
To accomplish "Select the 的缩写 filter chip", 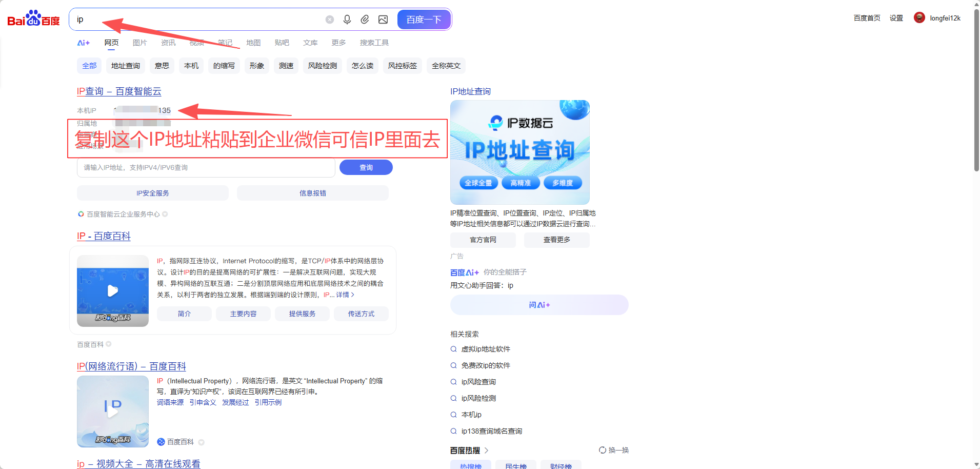I will click(224, 66).
